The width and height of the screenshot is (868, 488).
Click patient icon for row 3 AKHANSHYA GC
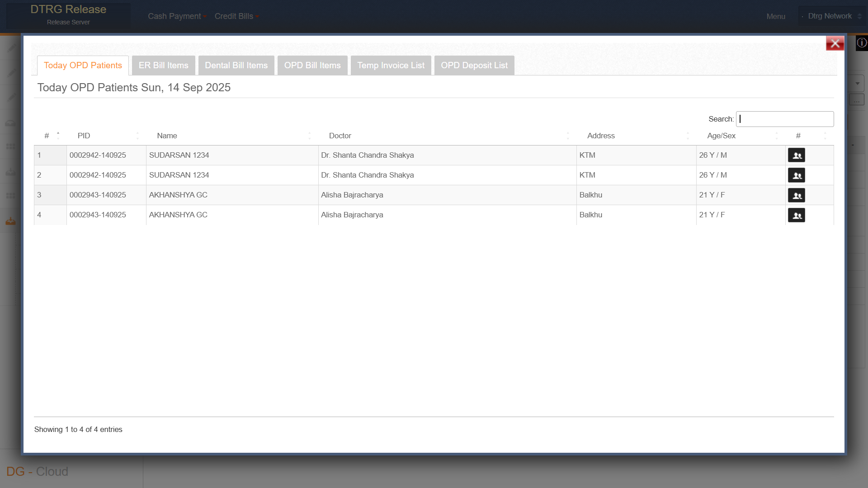pos(796,195)
